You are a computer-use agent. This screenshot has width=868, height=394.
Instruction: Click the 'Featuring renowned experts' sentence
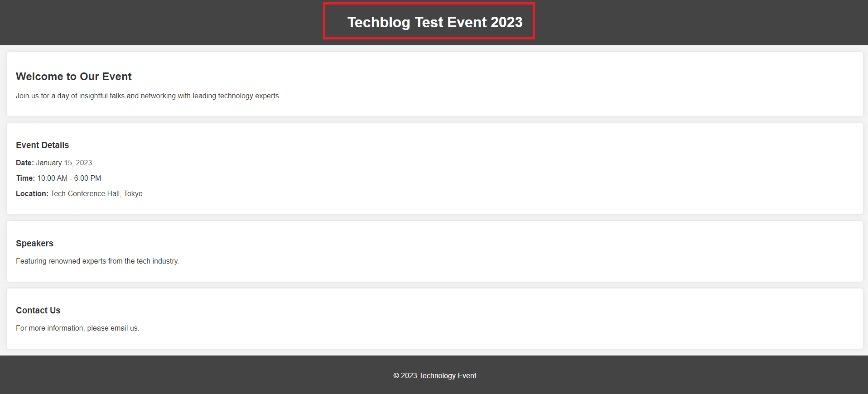(97, 261)
